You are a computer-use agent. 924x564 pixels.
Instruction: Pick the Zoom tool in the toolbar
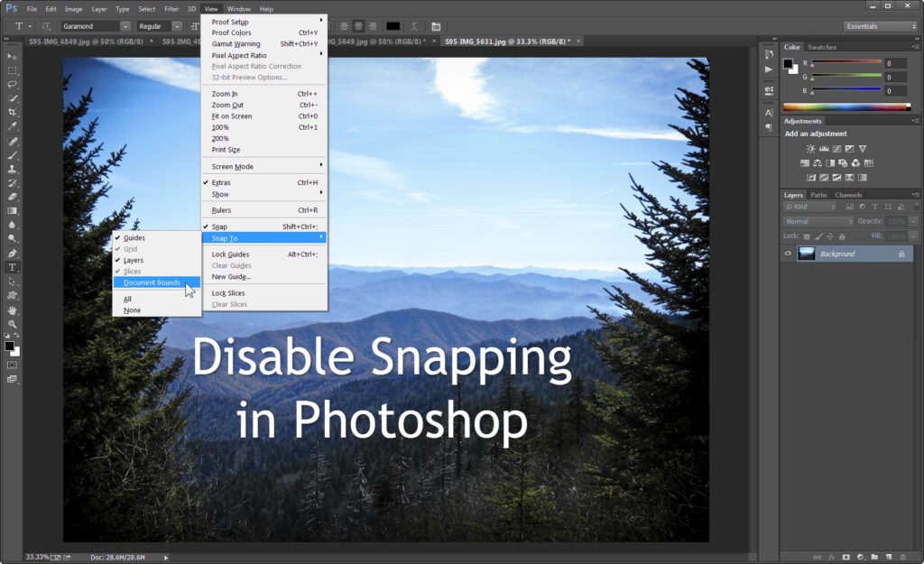(x=13, y=323)
